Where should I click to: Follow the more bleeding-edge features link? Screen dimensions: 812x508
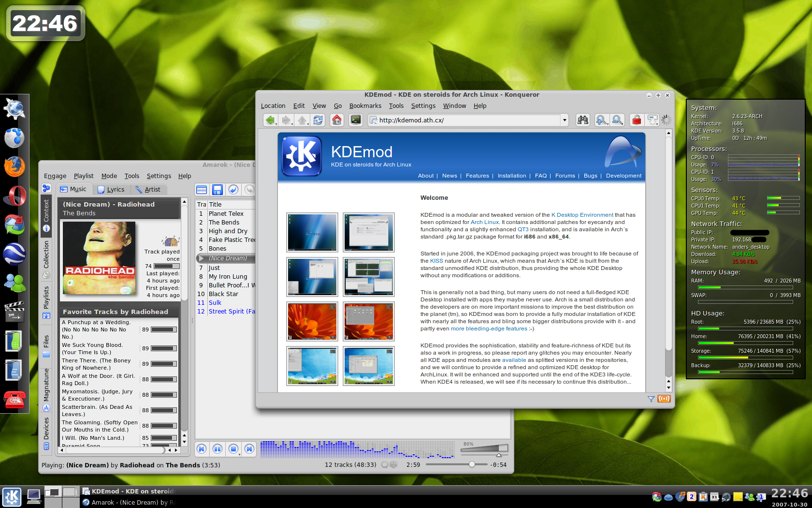(x=489, y=329)
